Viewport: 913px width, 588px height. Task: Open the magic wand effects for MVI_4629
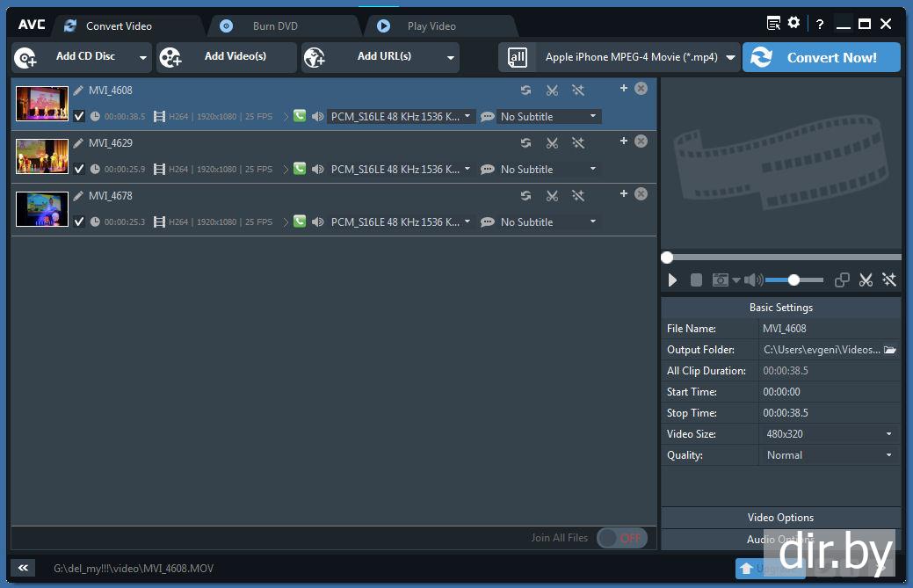(578, 142)
